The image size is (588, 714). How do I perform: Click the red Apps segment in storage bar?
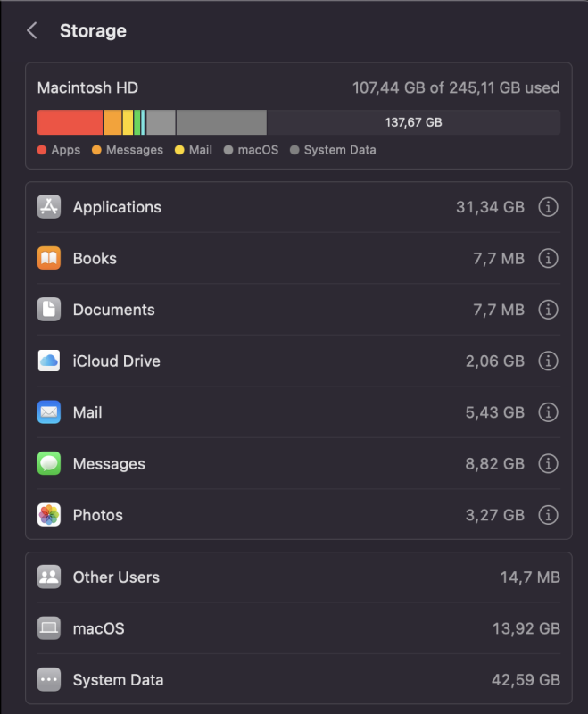click(70, 122)
